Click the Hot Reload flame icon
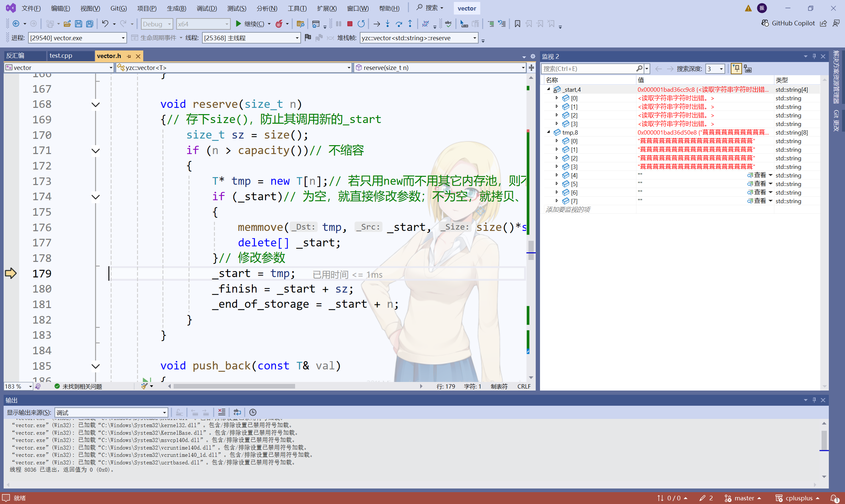Image resolution: width=845 pixels, height=504 pixels. pos(279,24)
